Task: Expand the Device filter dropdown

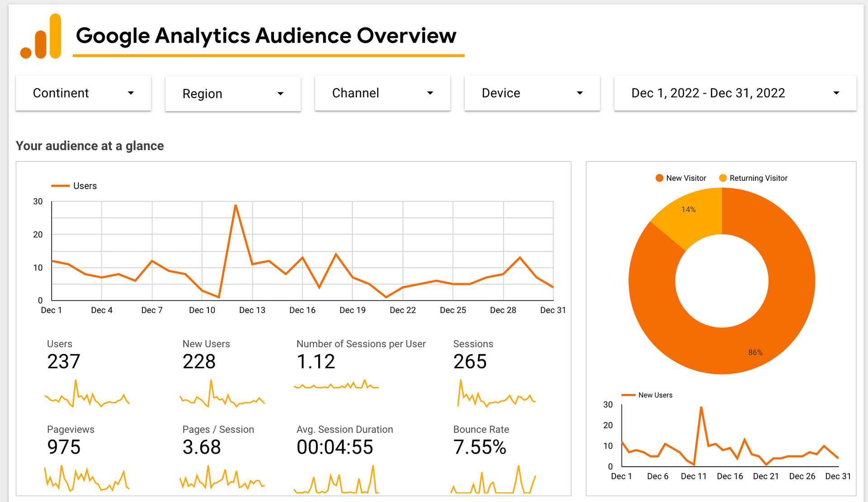Action: coord(532,93)
